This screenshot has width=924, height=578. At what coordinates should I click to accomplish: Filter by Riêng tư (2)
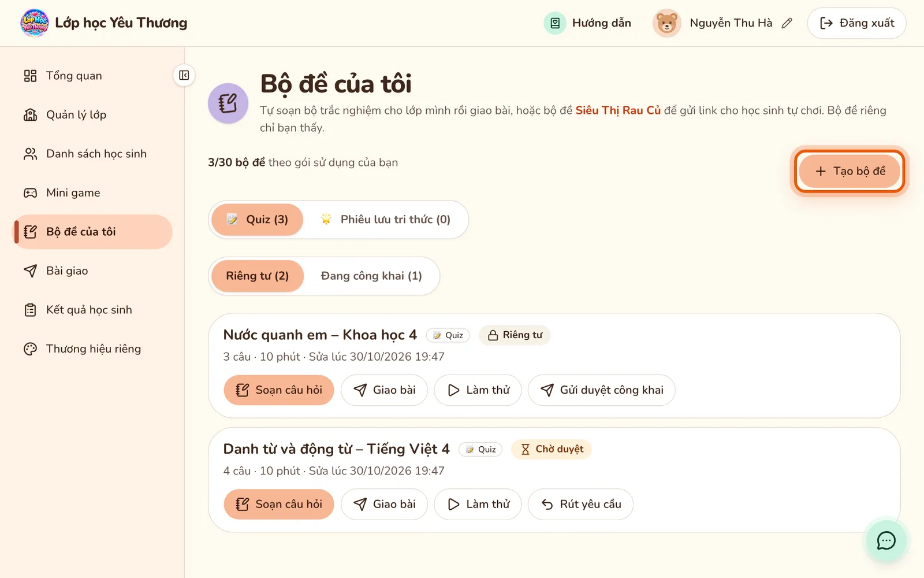[258, 276]
